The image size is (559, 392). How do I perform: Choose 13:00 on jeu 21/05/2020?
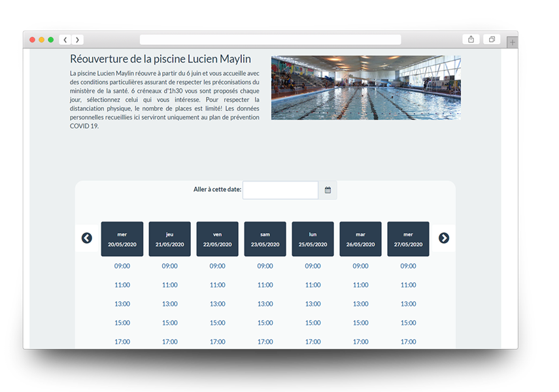tap(170, 304)
